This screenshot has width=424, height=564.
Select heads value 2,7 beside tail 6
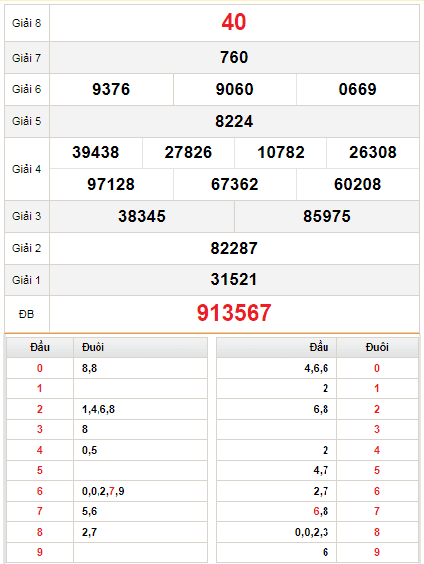(321, 491)
